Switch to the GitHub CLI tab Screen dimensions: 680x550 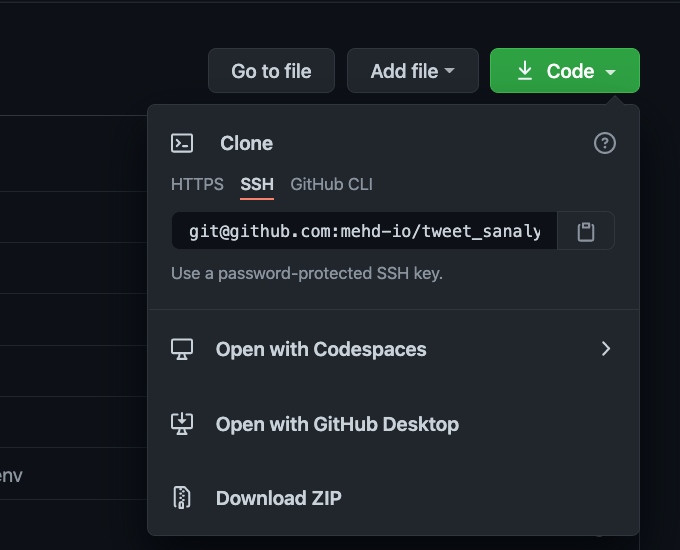coord(331,184)
